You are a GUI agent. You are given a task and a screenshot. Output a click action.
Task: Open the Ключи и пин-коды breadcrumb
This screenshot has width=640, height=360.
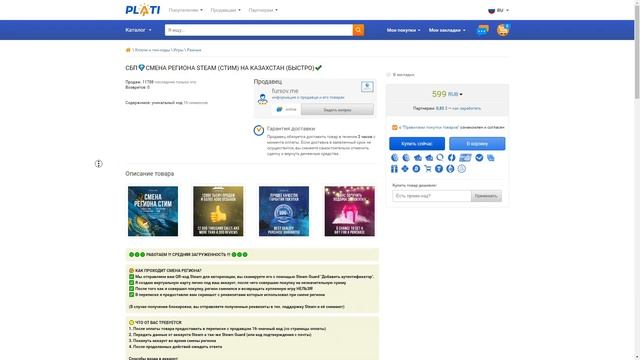click(x=152, y=50)
